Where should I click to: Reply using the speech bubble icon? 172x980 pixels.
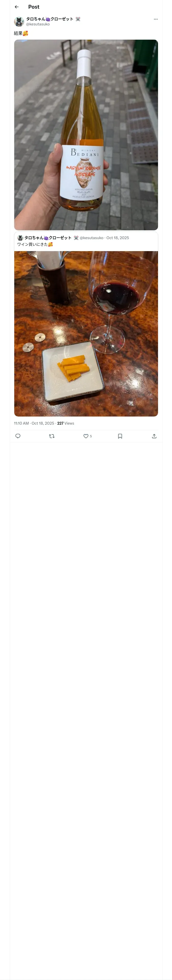click(x=18, y=436)
